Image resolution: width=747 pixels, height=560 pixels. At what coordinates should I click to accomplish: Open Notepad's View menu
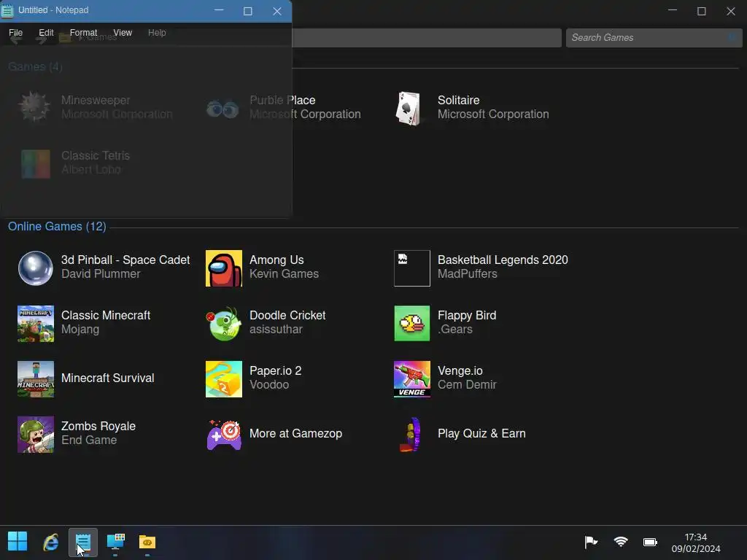123,33
